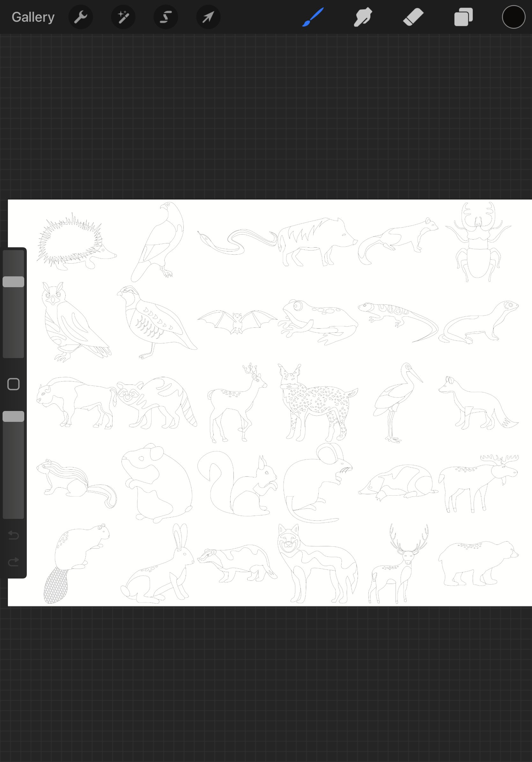532x762 pixels.
Task: Open the Layers panel
Action: 463,17
